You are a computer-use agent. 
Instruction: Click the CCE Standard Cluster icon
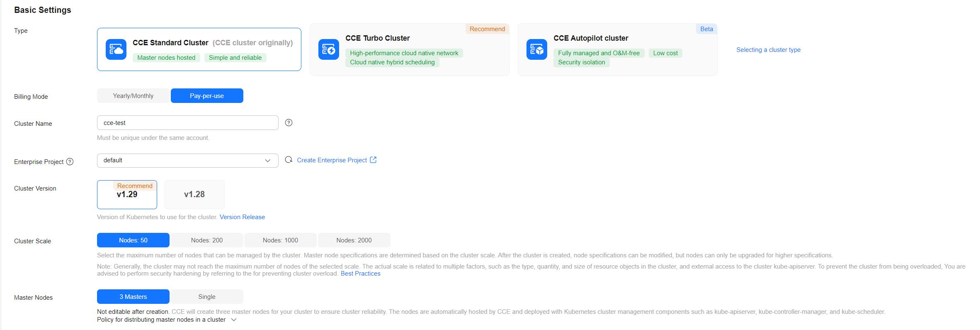click(116, 50)
